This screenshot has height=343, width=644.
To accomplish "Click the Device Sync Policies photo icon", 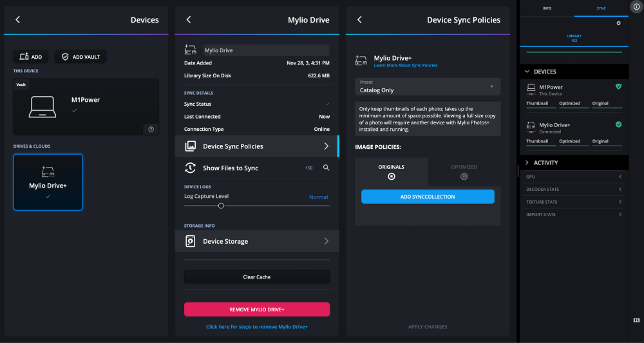I will 190,146.
